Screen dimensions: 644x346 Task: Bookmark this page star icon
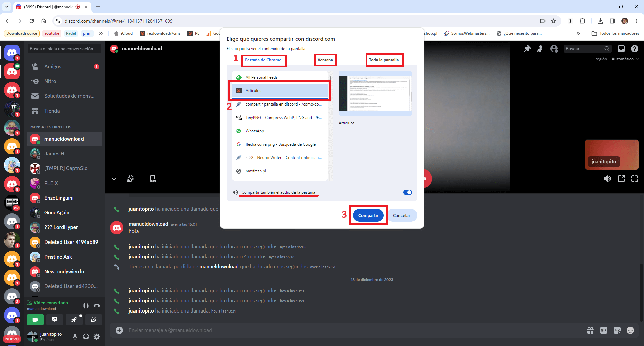(x=553, y=21)
